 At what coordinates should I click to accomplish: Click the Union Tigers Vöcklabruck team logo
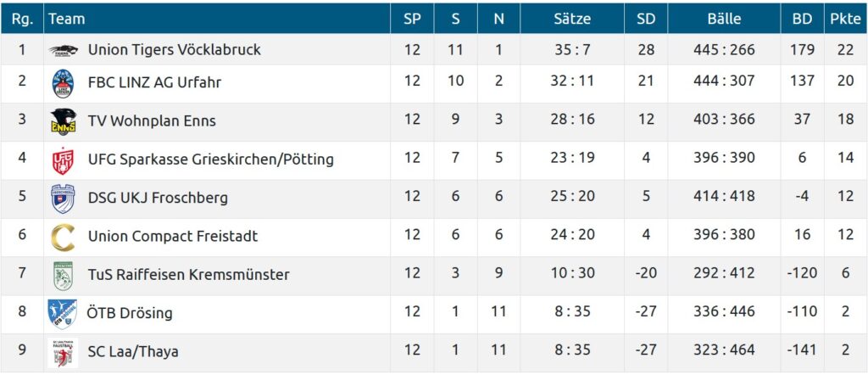[64, 50]
